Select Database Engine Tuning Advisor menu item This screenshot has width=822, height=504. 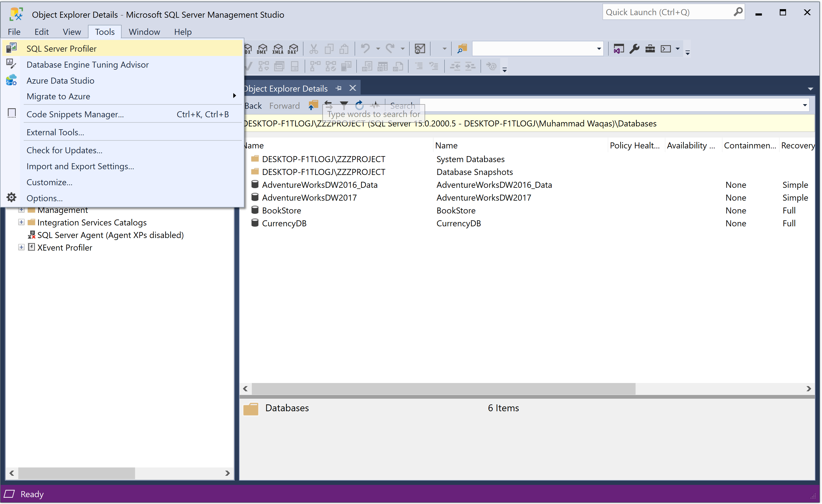click(87, 65)
